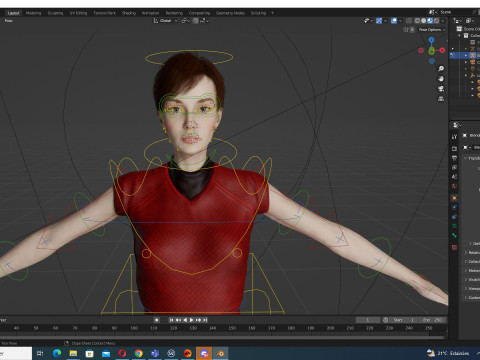Click the pan view hand icon

tap(441, 79)
